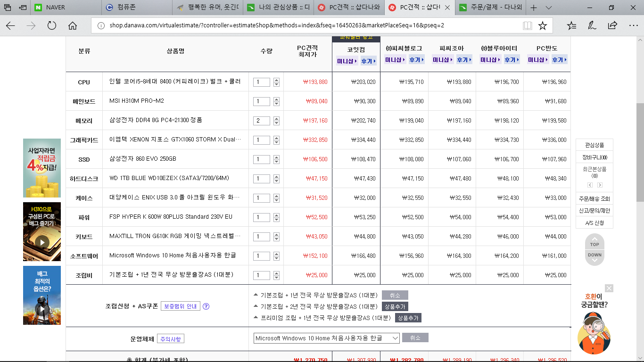Increase 소프트웨어 quantity with up arrow

point(276,254)
